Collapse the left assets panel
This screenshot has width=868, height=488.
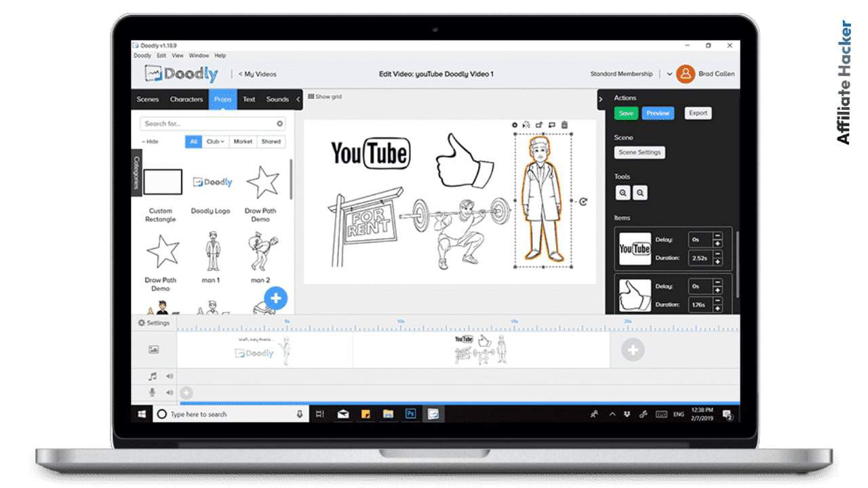pyautogui.click(x=298, y=99)
